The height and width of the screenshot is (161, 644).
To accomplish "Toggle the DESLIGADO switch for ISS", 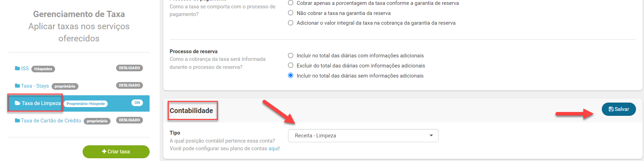I will pyautogui.click(x=129, y=68).
